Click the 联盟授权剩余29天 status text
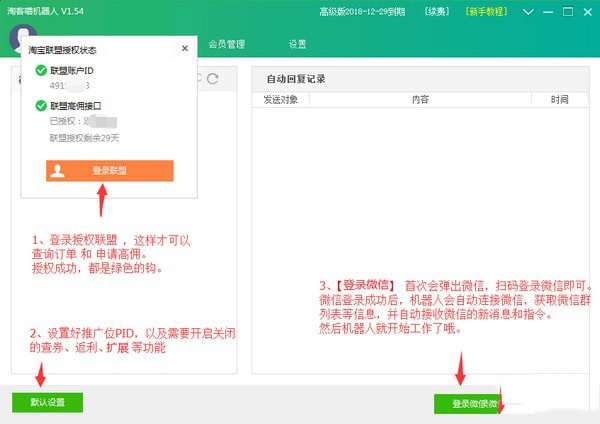 (84, 138)
